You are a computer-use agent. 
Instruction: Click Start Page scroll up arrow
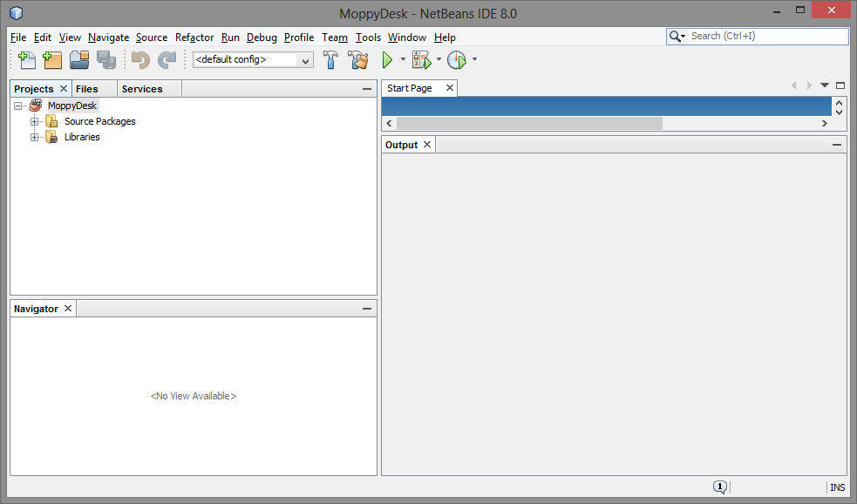839,103
